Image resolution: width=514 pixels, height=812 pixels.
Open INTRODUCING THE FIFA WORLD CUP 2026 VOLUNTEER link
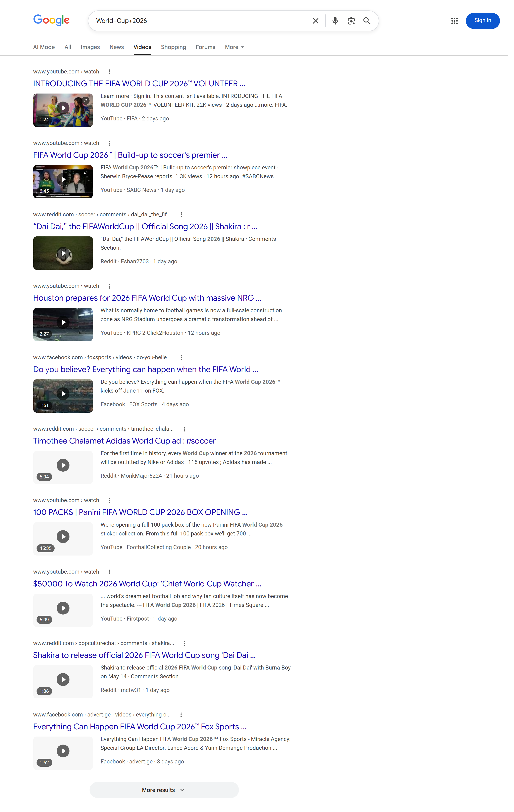[x=139, y=84]
